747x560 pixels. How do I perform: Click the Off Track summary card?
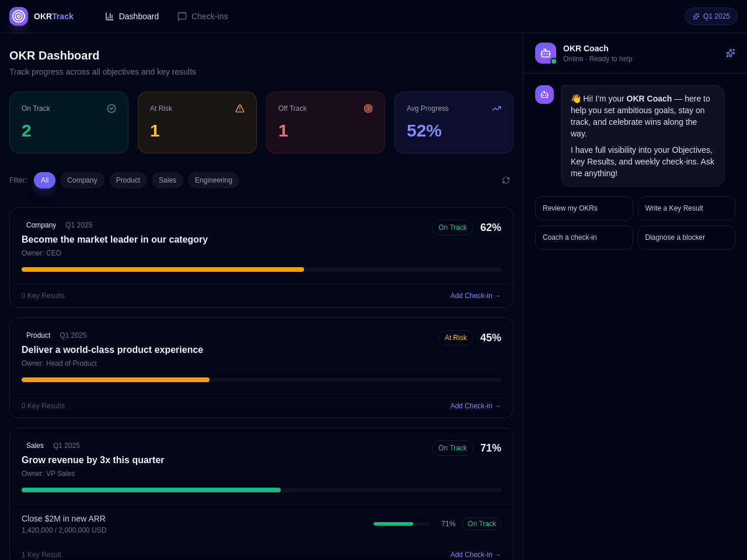(x=326, y=123)
